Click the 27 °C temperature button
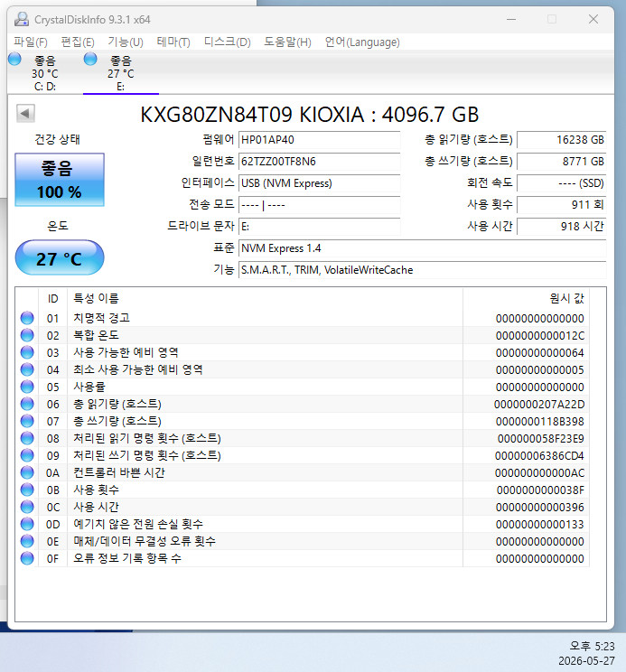 (x=60, y=257)
